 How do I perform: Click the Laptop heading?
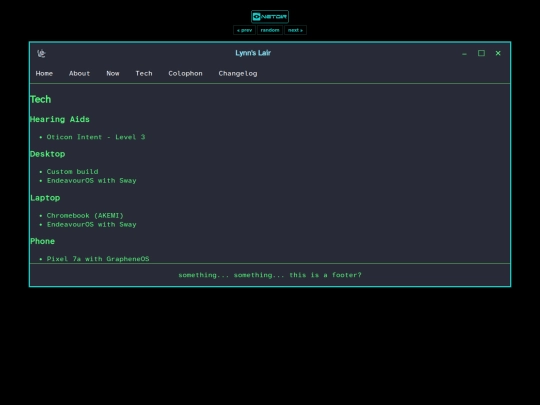pos(45,198)
